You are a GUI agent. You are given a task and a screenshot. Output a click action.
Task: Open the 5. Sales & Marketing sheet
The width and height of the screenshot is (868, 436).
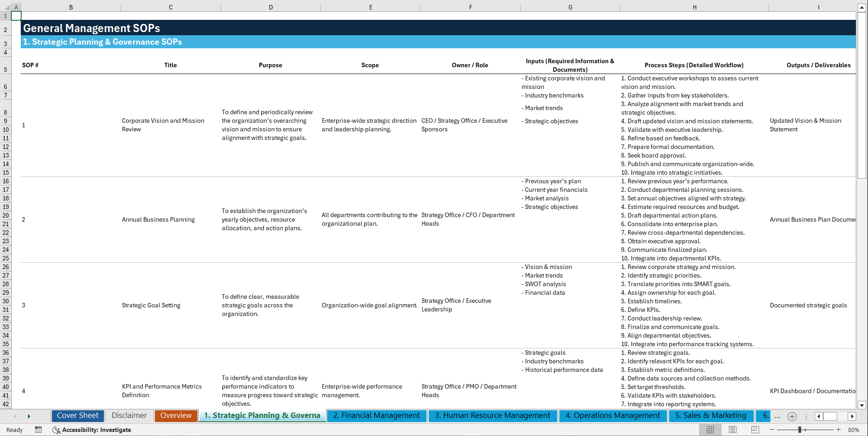pos(710,416)
